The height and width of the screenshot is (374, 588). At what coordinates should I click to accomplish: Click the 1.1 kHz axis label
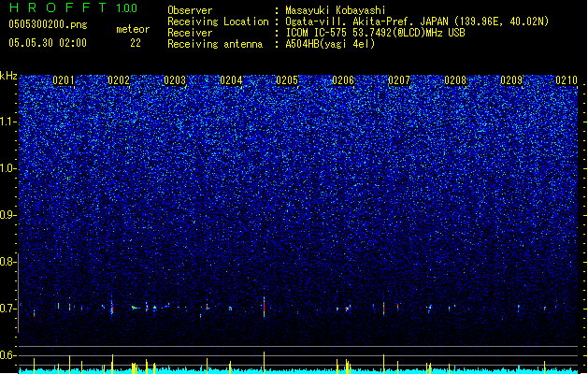7,122
